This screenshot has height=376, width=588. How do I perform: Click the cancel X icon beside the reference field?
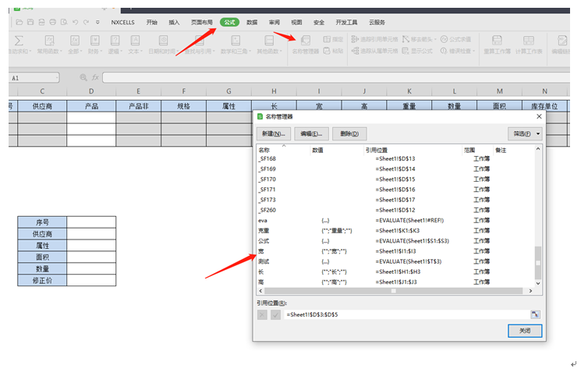click(262, 314)
